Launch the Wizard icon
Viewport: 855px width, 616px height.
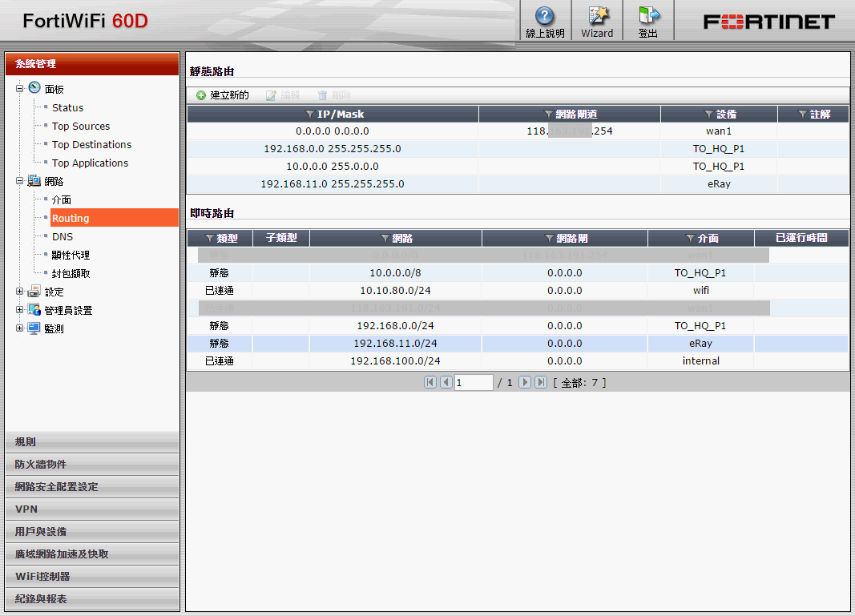[x=598, y=16]
